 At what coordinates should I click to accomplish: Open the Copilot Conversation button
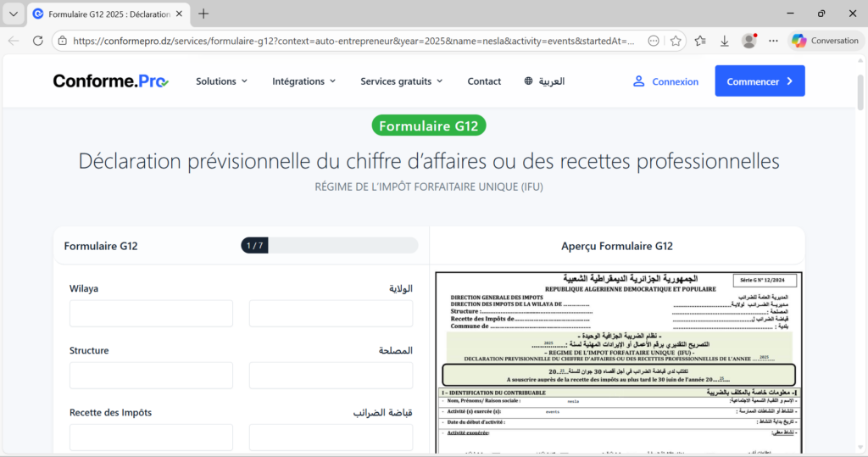[x=825, y=41]
